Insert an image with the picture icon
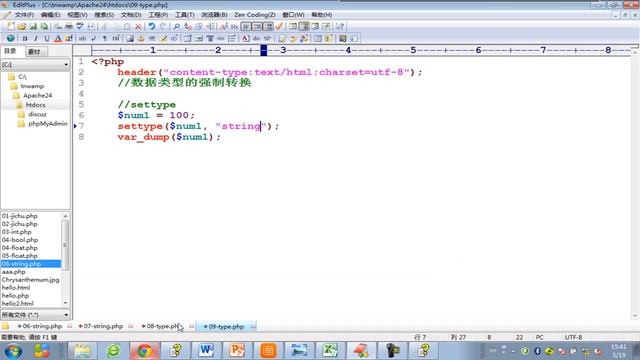This screenshot has height=360, width=640. pos(130,38)
